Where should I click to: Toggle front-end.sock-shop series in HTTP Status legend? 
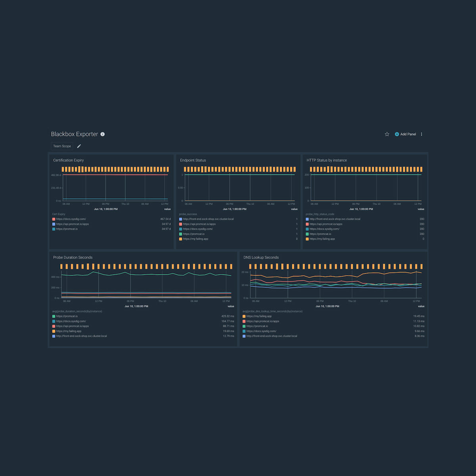click(x=334, y=219)
